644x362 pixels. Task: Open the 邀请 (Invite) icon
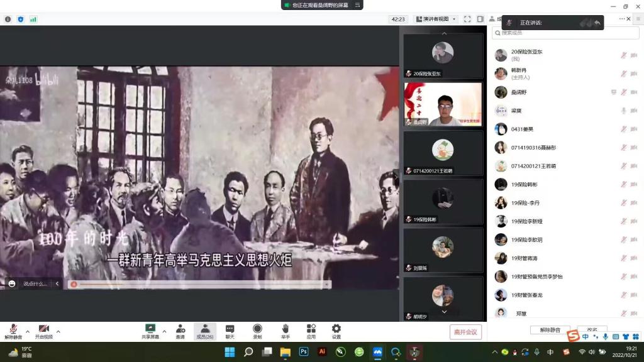point(180,331)
